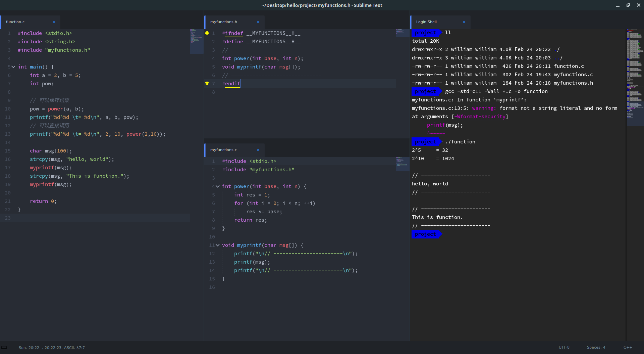Click 'char msg[100];' in function.c
The height and width of the screenshot is (354, 644).
(51, 151)
